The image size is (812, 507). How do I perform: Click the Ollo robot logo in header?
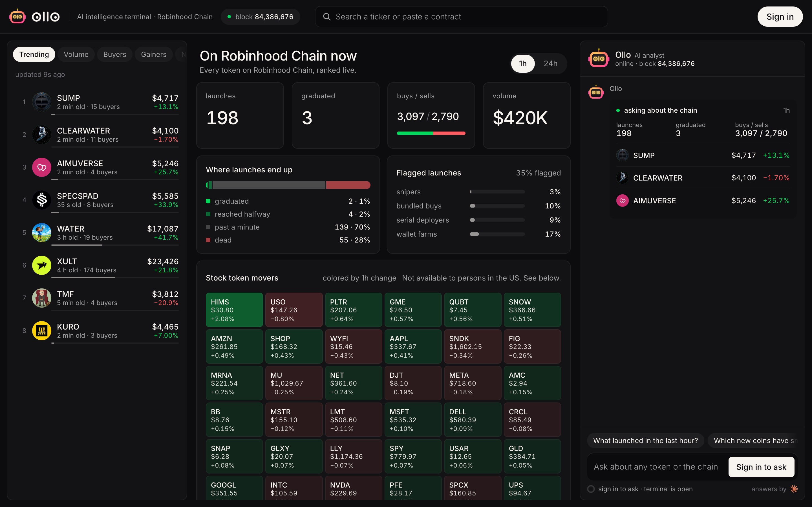[17, 16]
